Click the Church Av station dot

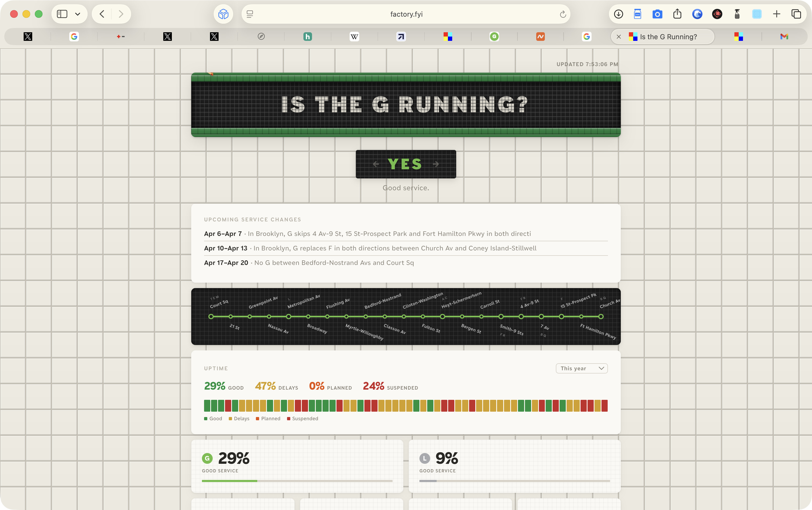(x=601, y=316)
